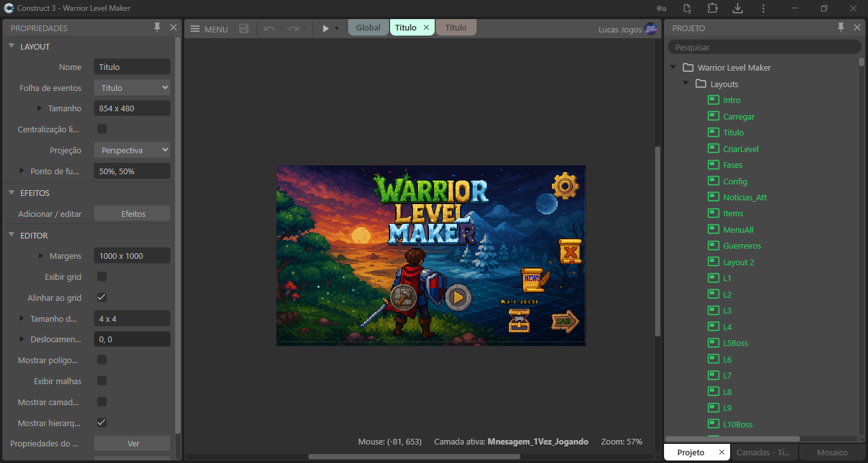Pin the Projeto panel
This screenshot has width=868, height=463.
pyautogui.click(x=841, y=27)
